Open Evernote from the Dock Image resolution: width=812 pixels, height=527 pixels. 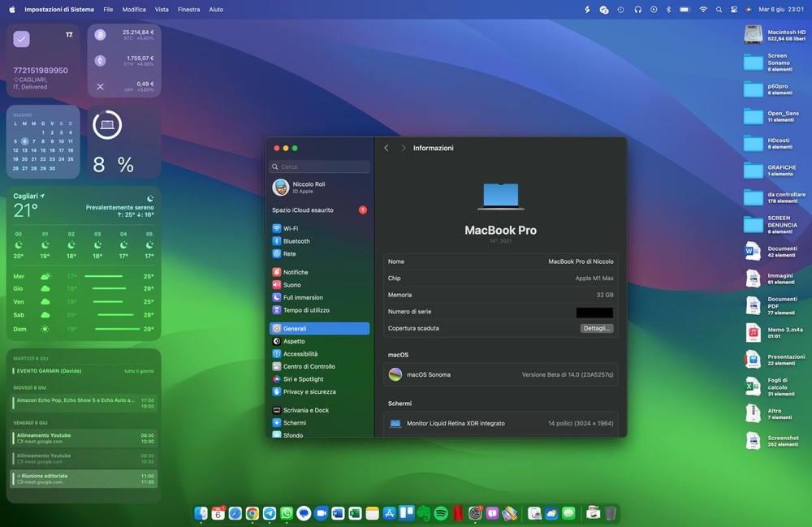(424, 513)
